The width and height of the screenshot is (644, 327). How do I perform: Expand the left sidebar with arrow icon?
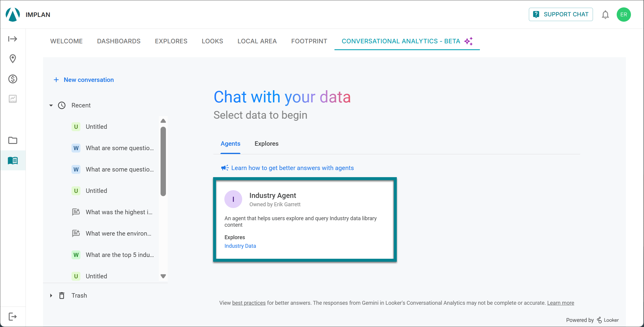click(x=13, y=39)
